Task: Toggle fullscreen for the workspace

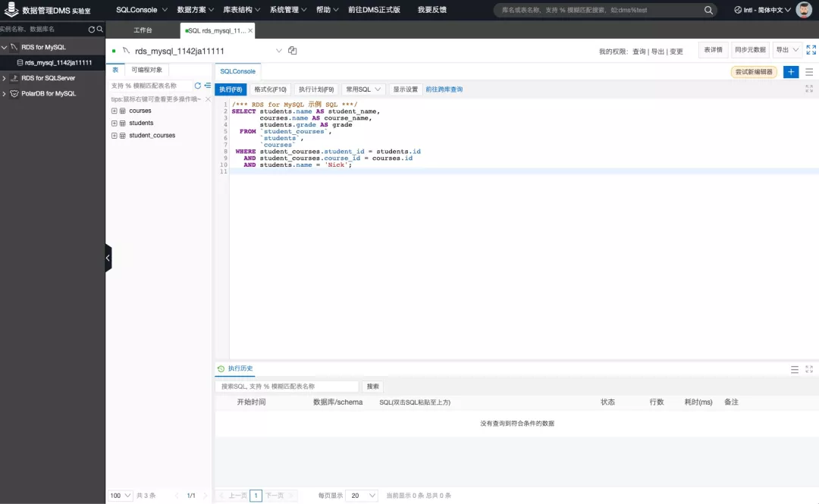Action: [x=811, y=49]
